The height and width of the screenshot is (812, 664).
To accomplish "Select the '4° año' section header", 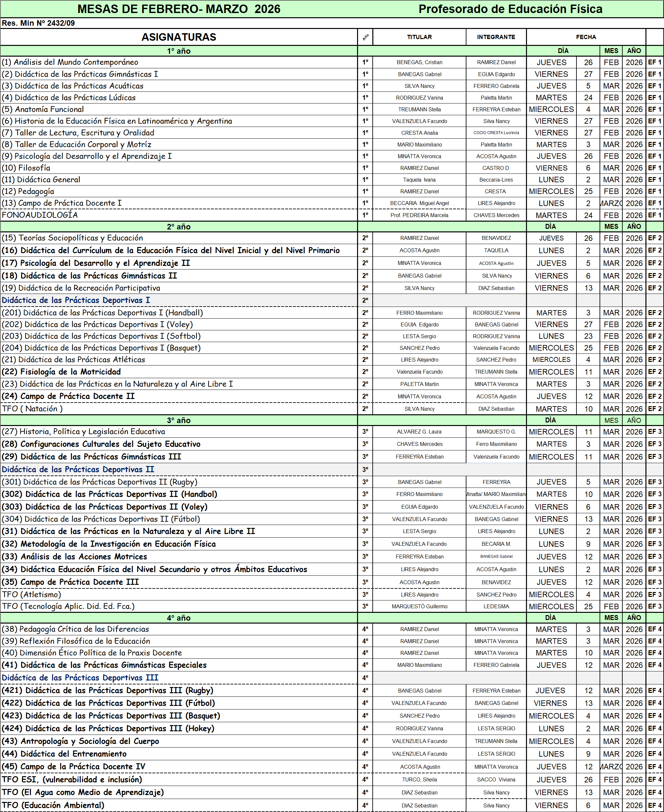I will 179,618.
